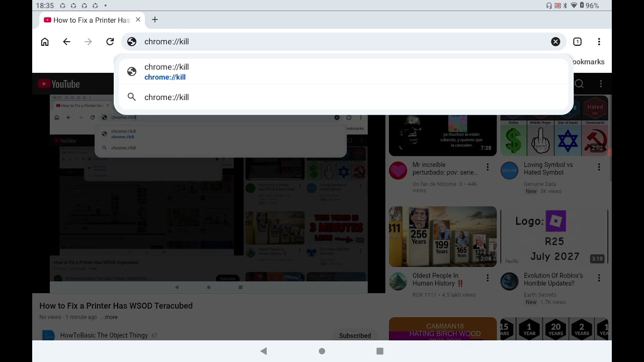Click 'Oldest People In Human History' title

(438, 280)
